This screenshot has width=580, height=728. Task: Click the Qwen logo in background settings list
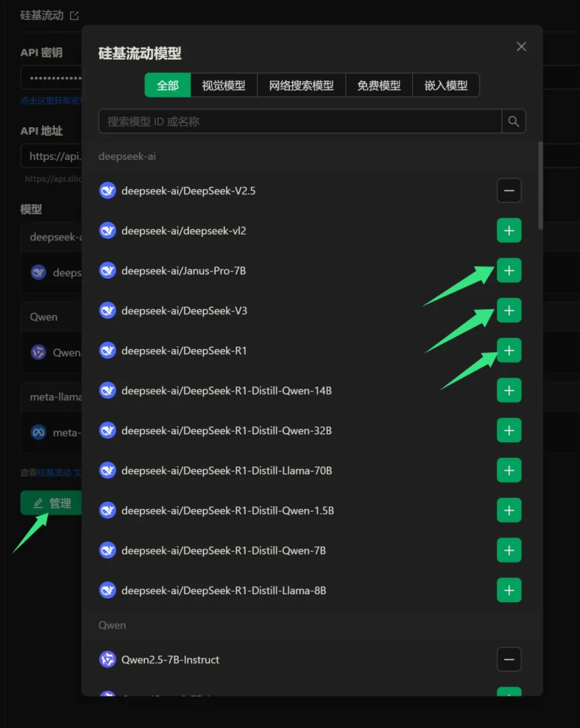coord(38,353)
